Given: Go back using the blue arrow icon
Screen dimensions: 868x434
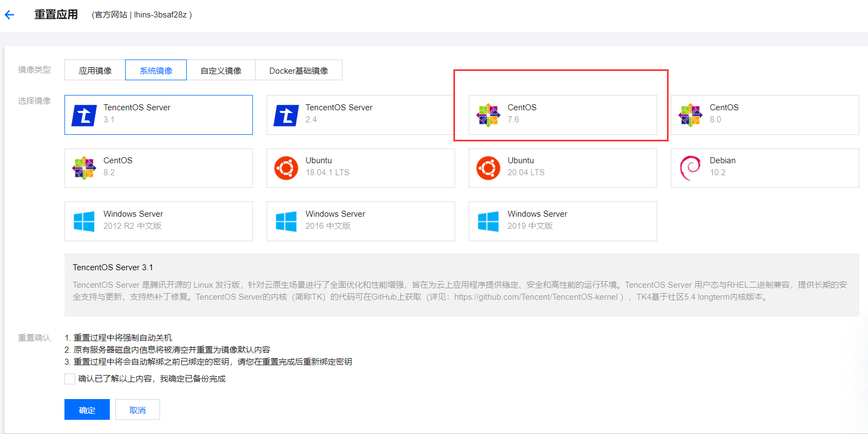Looking at the screenshot, I should tap(9, 15).
